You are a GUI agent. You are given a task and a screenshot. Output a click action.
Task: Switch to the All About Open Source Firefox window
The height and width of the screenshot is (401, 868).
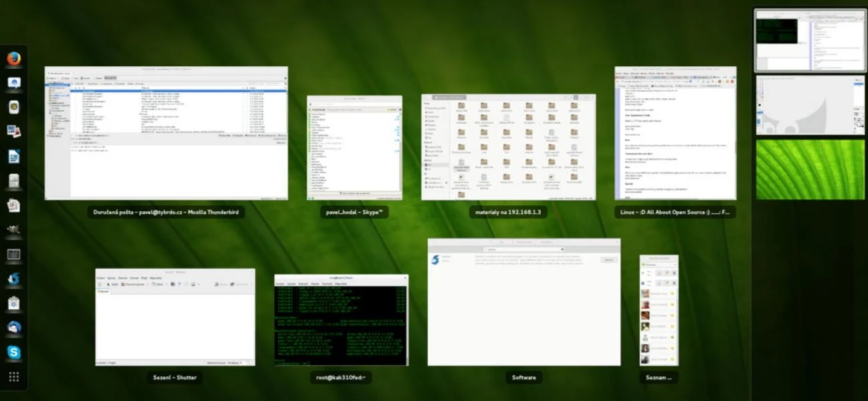[674, 134]
